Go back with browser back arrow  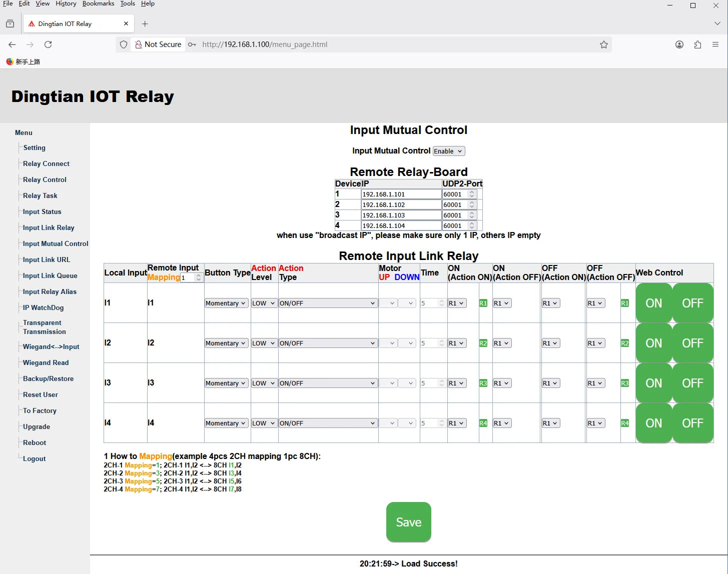(12, 44)
